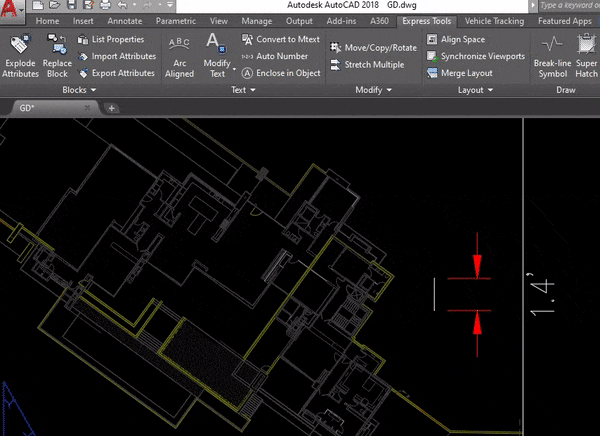Click the Replace Block tool

point(57,56)
